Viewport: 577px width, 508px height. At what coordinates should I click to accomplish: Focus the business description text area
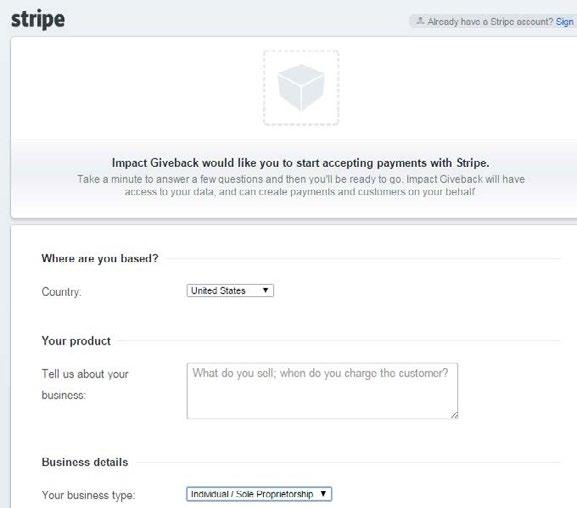click(322, 391)
